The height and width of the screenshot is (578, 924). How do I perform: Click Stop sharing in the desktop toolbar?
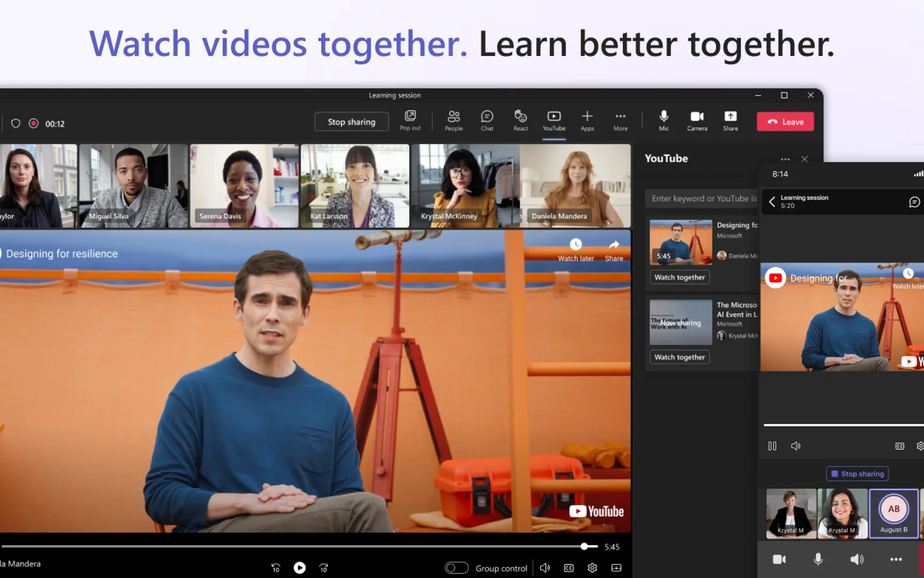click(352, 122)
